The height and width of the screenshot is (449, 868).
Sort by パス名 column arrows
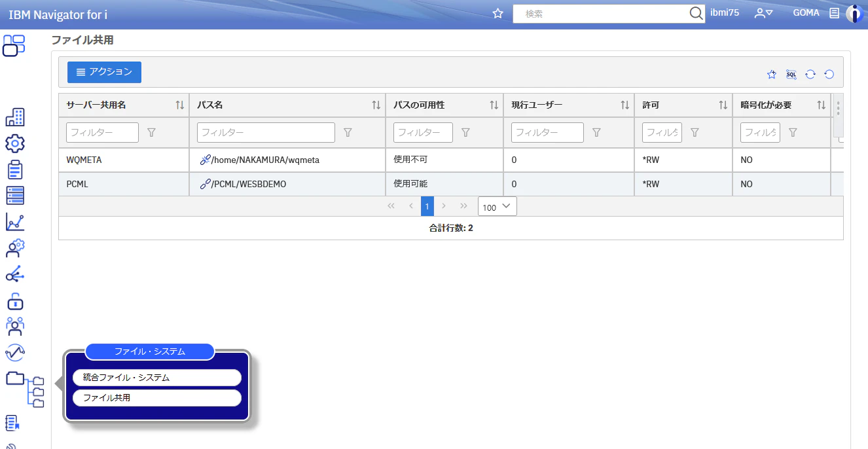point(376,105)
